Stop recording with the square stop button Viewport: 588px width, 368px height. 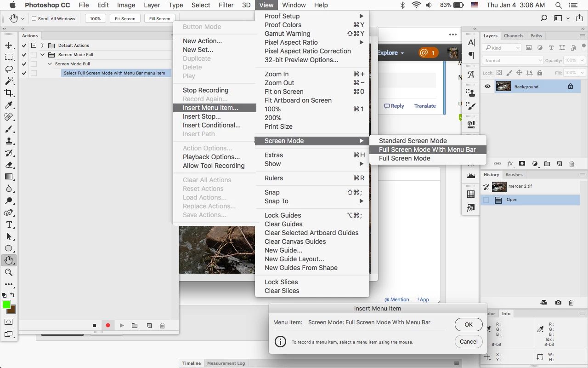tap(94, 325)
